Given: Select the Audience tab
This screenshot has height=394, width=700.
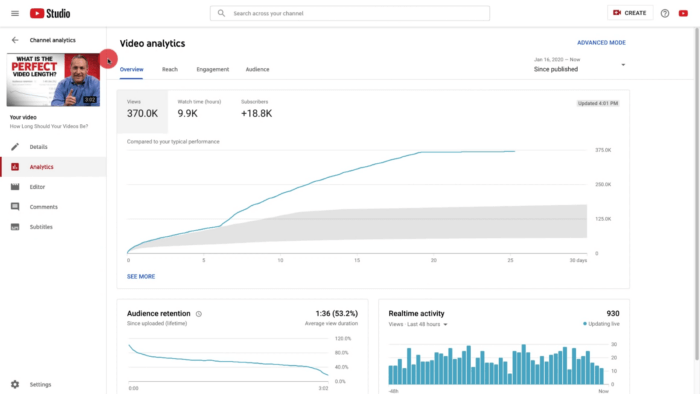Looking at the screenshot, I should pyautogui.click(x=257, y=70).
